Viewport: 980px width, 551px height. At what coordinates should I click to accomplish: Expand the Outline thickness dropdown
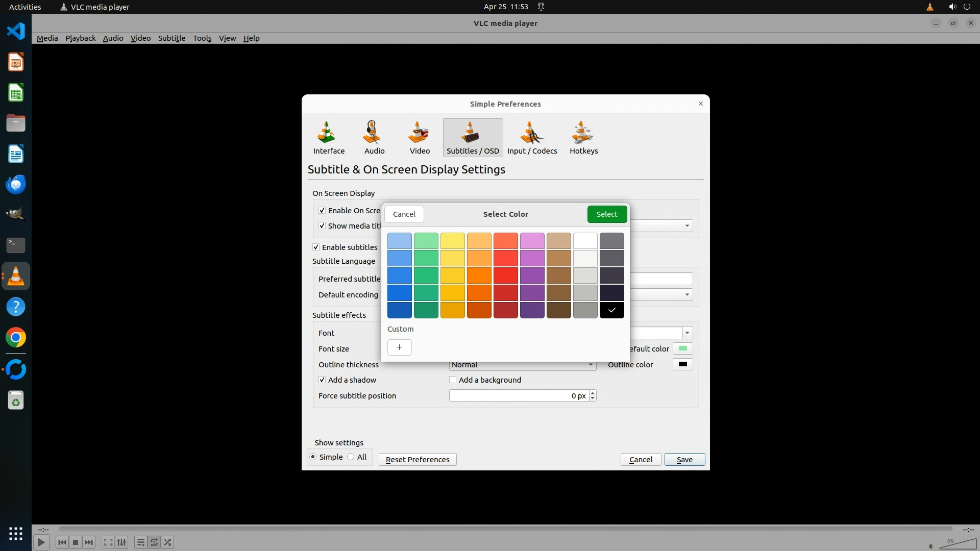click(590, 365)
